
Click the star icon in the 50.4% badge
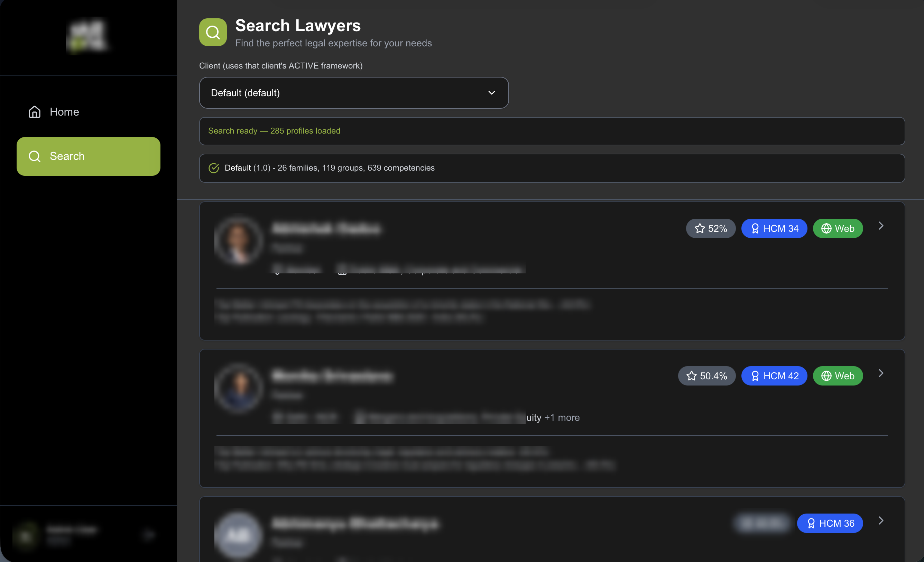(x=692, y=376)
